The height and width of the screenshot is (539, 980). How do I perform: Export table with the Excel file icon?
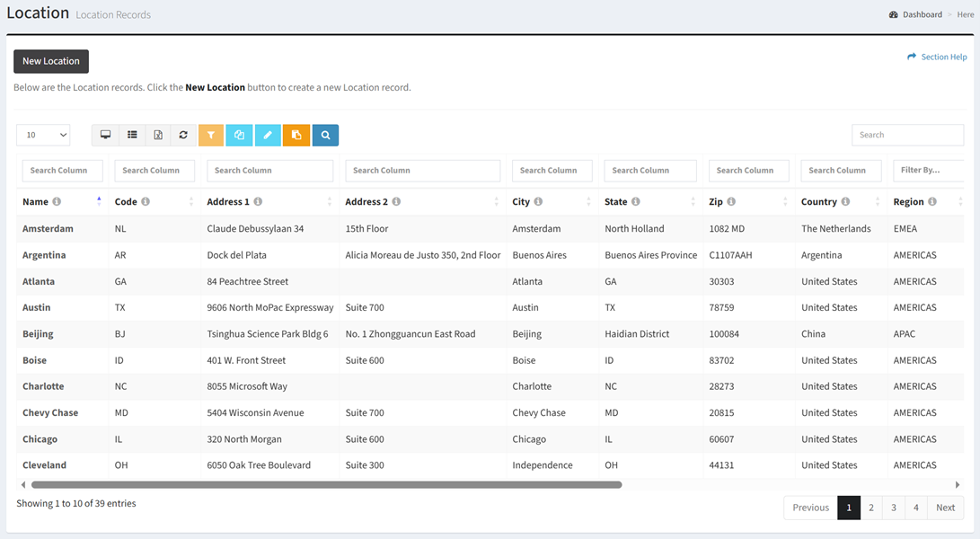[x=158, y=135]
